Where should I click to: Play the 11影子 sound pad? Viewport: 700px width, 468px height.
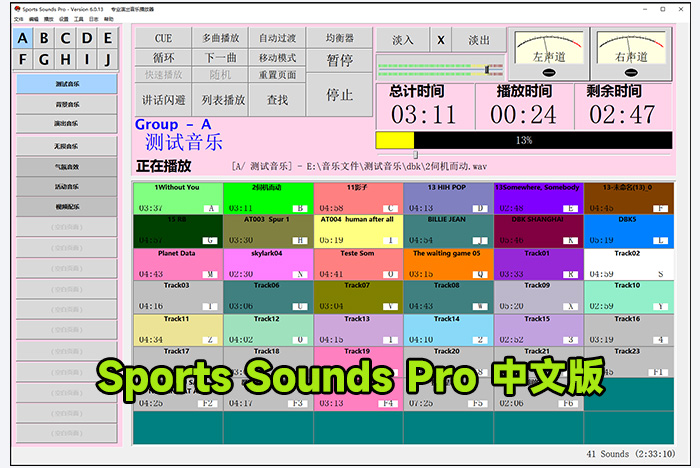[x=358, y=198]
